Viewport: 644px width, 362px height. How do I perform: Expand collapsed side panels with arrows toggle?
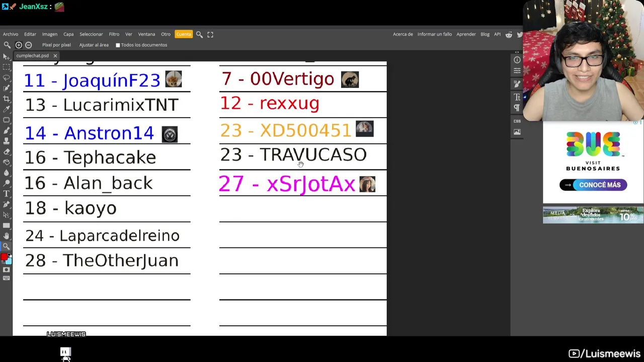(x=517, y=52)
